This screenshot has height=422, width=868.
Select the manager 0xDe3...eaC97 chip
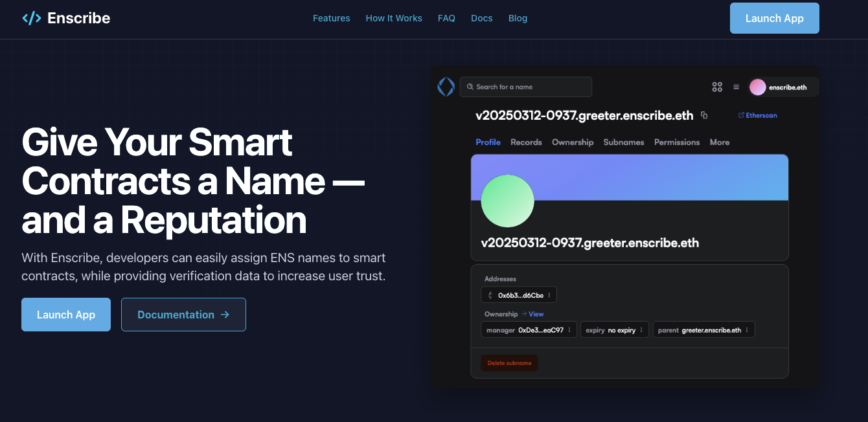[529, 330]
